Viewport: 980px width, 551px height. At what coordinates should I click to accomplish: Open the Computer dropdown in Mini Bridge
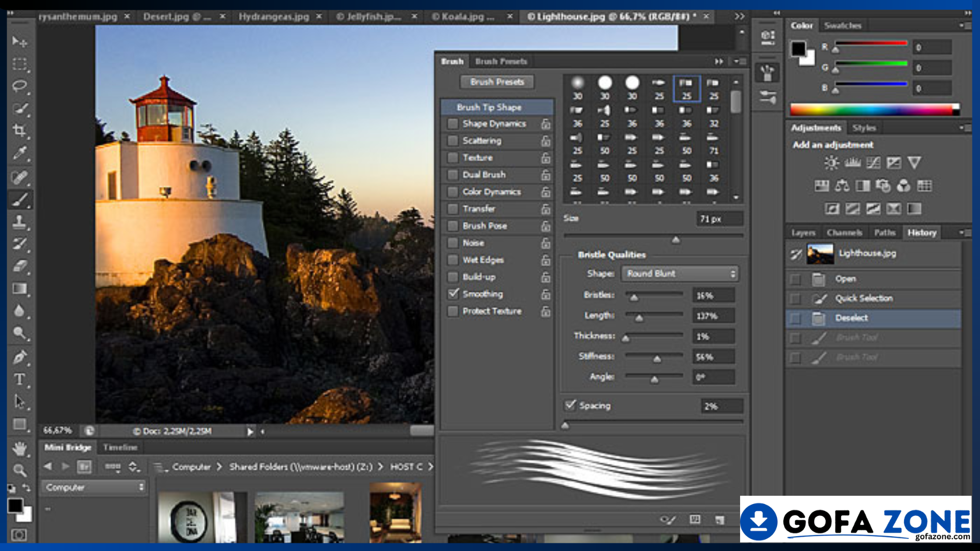(94, 488)
